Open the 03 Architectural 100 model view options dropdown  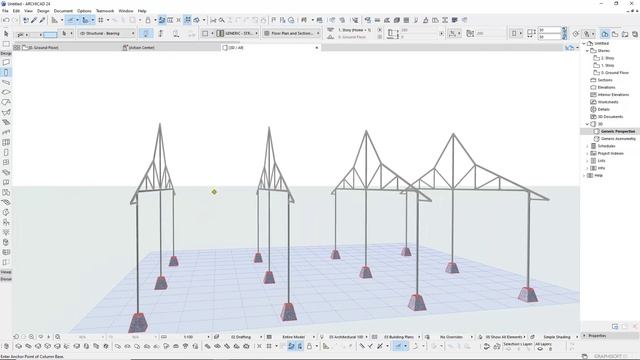346,337
